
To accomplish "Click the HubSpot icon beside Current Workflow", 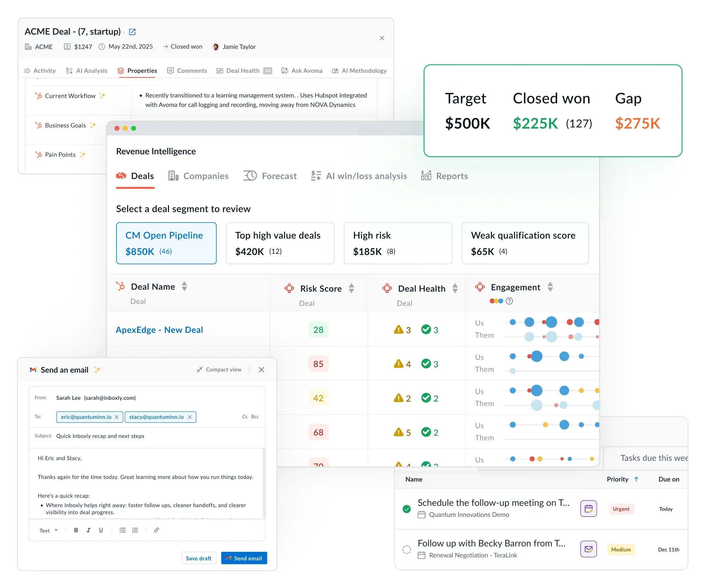I will [x=38, y=96].
